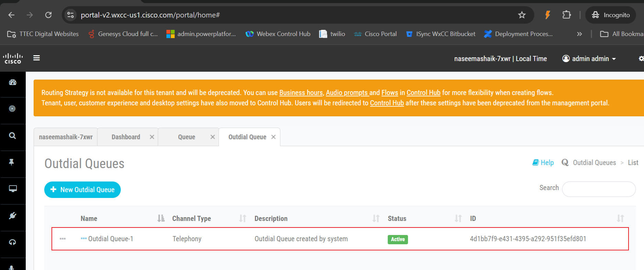Sort table by ID column

point(547,219)
